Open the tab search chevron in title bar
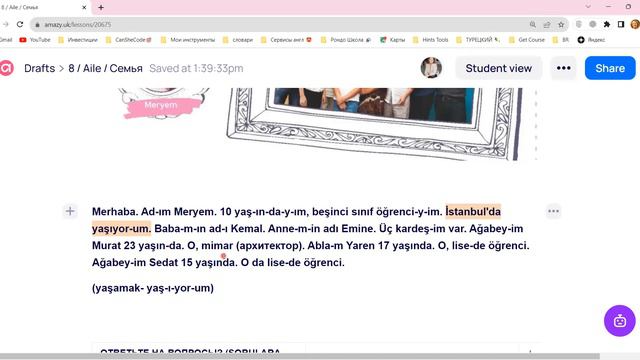This screenshot has width=640, height=360. pos(588,7)
